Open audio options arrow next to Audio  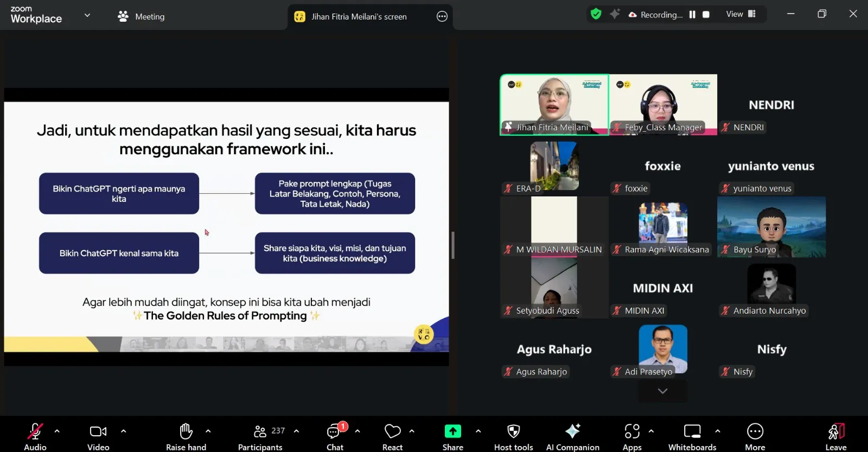coord(57,431)
